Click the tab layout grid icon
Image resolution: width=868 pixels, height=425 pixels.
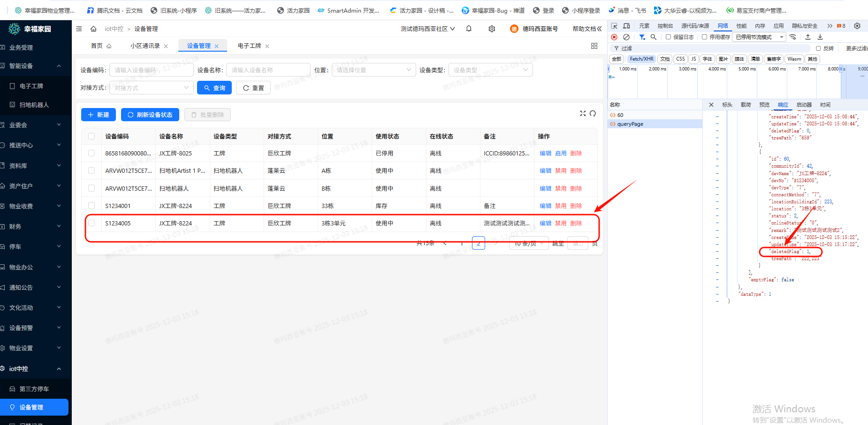[594, 46]
